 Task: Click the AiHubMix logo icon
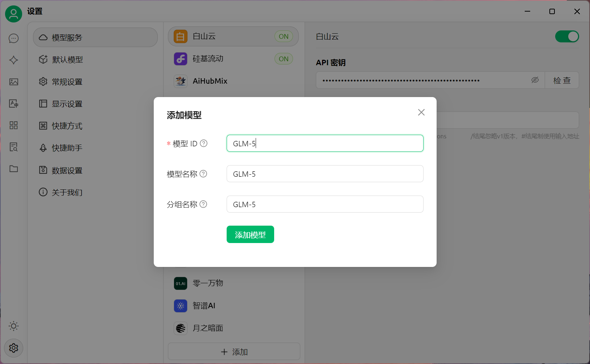[x=181, y=81]
